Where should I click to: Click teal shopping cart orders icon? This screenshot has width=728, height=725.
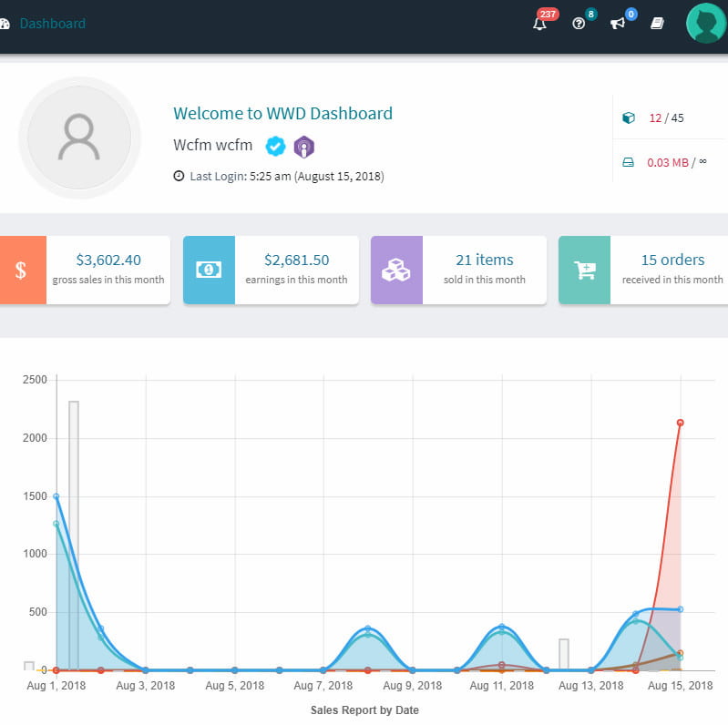coord(585,271)
